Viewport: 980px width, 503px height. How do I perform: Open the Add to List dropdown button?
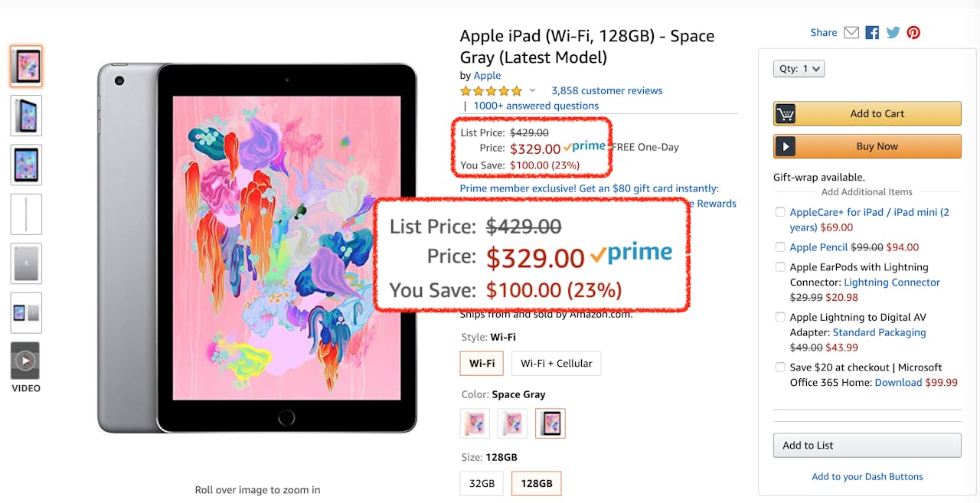point(867,446)
